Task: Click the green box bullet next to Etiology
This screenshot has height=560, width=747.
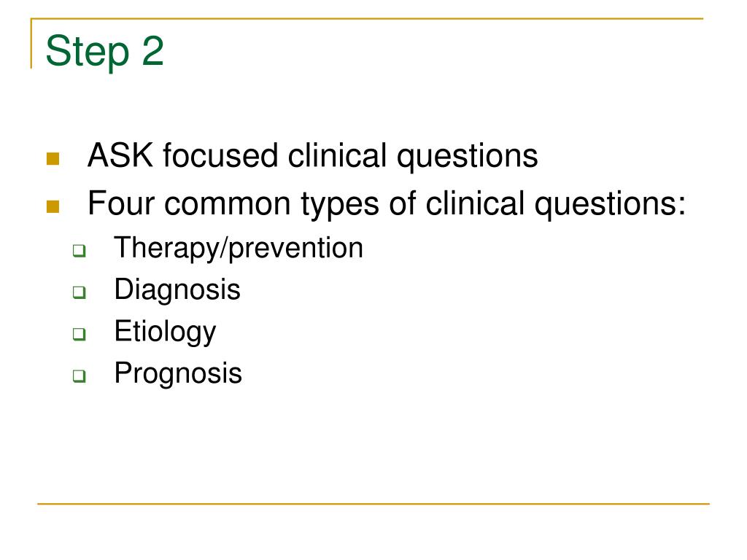Action: (79, 334)
